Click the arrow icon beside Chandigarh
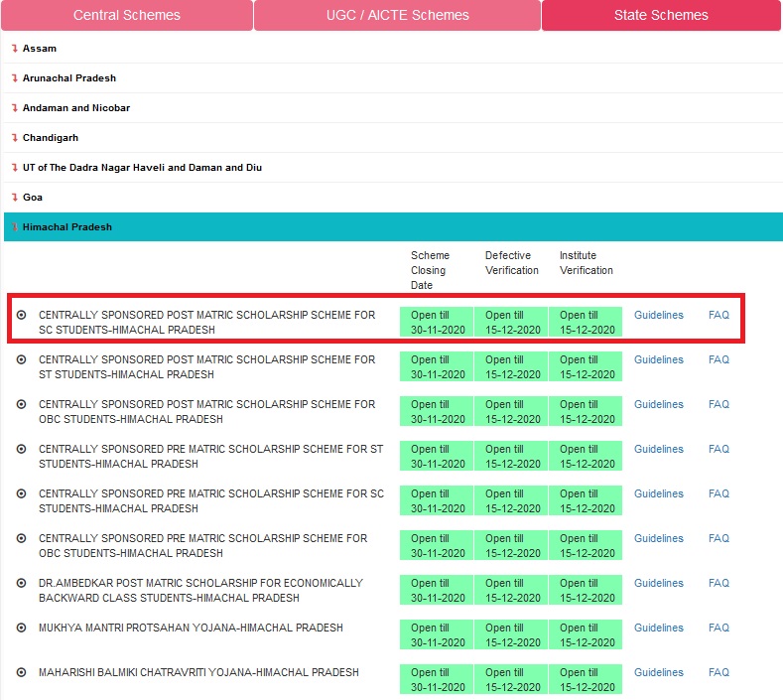 [15, 137]
